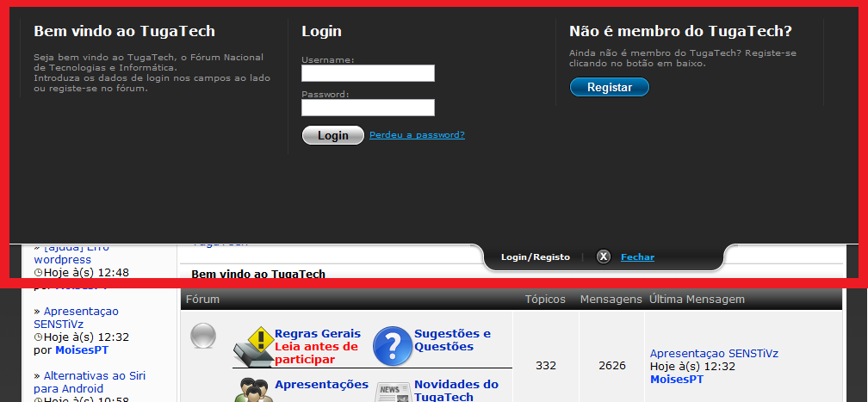The image size is (868, 402).
Task: Click the Regras Gerais warning book icon
Action: (253, 347)
